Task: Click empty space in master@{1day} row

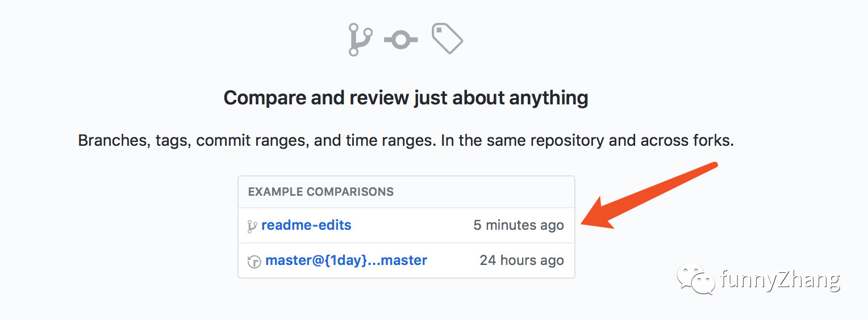Action: [453, 260]
